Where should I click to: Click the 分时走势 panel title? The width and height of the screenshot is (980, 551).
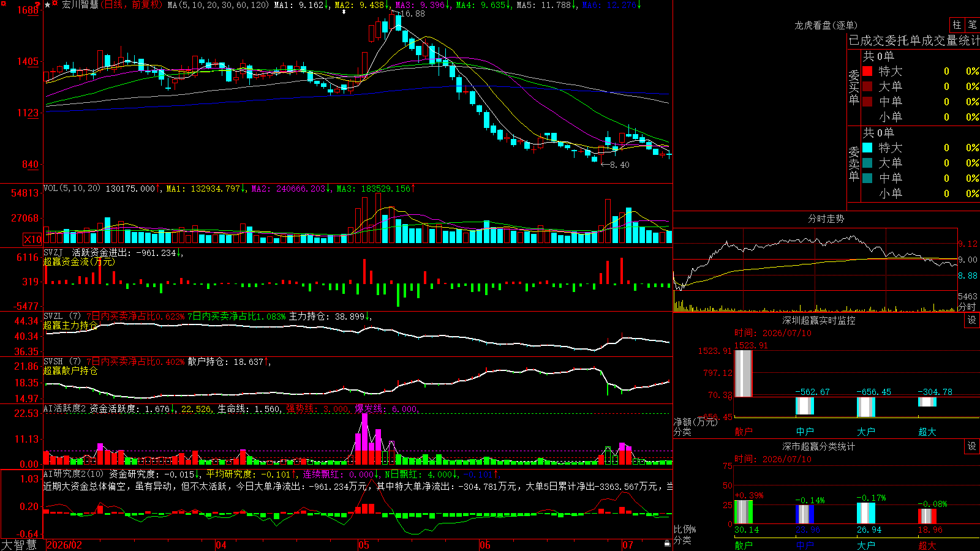[x=826, y=219]
